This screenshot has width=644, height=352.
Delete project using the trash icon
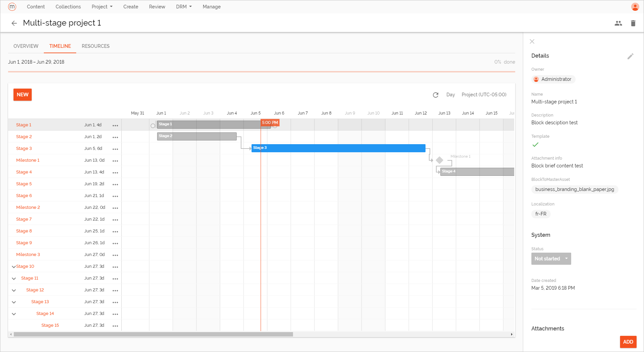(x=633, y=23)
